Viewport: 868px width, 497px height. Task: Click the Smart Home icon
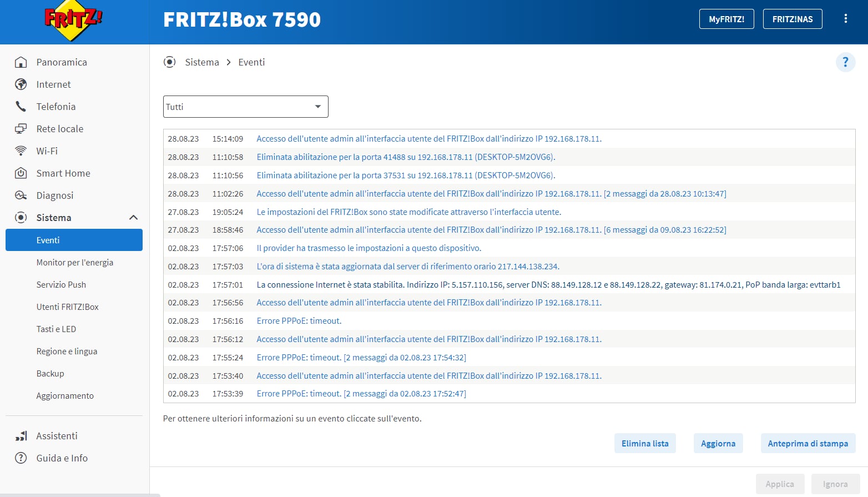pos(21,173)
